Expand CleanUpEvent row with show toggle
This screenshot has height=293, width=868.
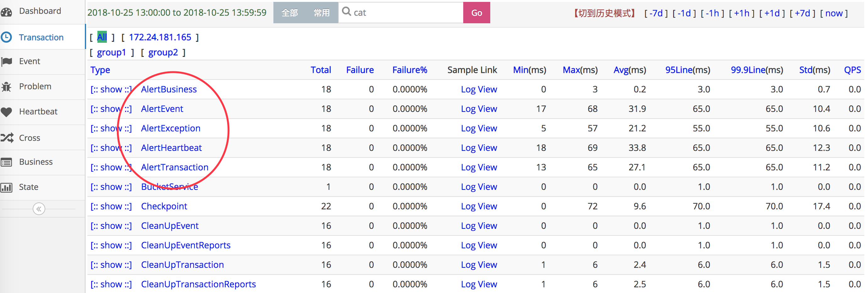111,226
